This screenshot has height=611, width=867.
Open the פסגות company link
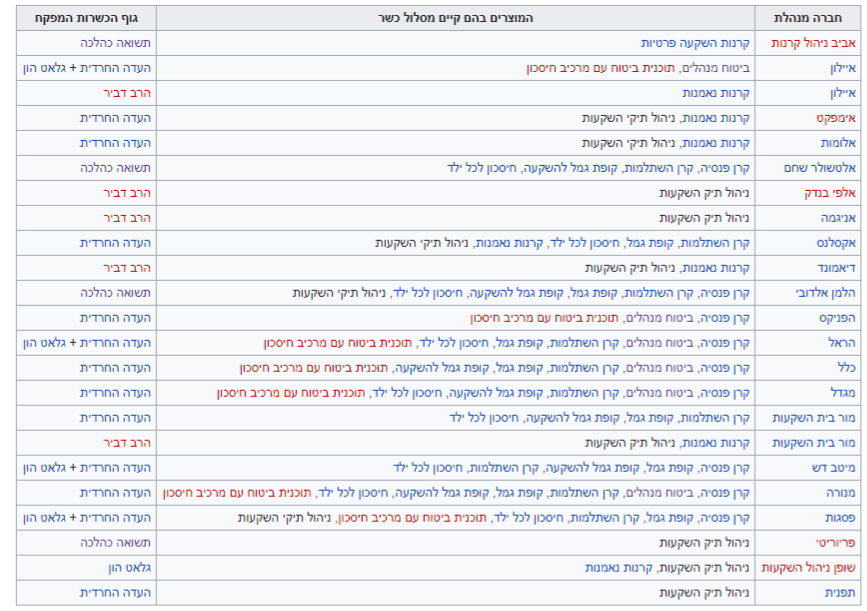click(x=840, y=518)
